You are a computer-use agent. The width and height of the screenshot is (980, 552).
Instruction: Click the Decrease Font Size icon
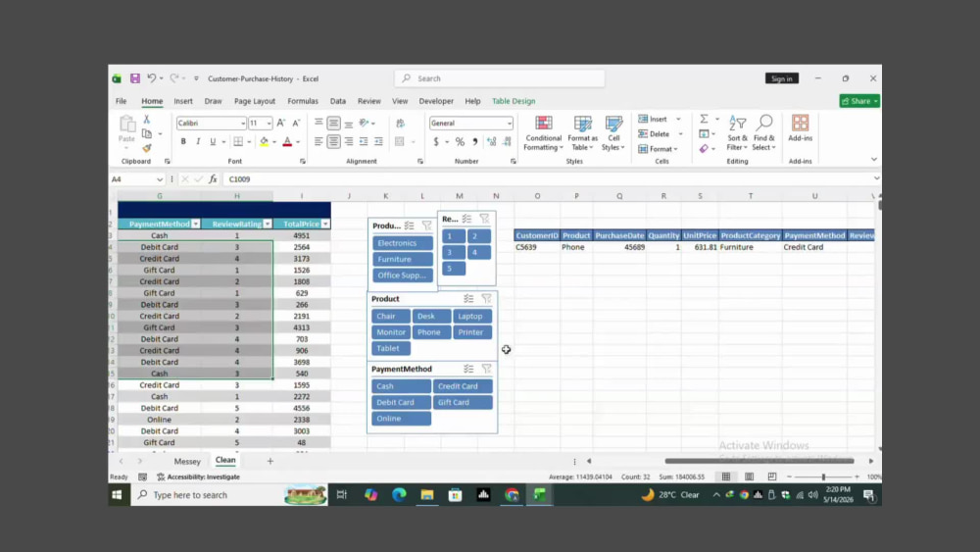point(296,124)
